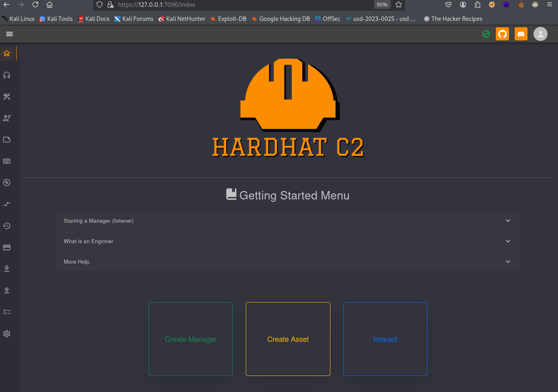Go to the Home sidebar icon
The height and width of the screenshot is (392, 558).
[x=7, y=53]
